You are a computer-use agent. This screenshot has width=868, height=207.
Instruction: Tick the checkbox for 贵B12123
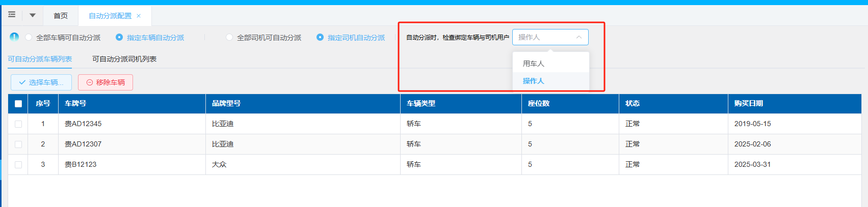pos(18,164)
